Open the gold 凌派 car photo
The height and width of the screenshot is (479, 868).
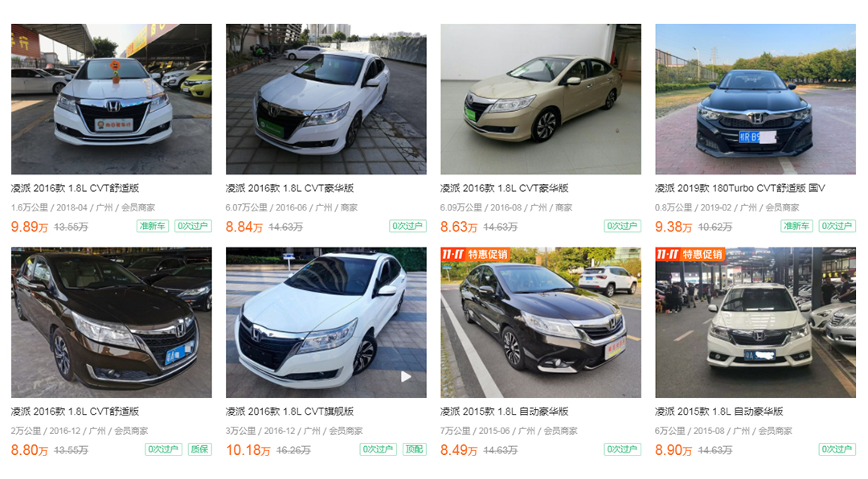click(541, 99)
